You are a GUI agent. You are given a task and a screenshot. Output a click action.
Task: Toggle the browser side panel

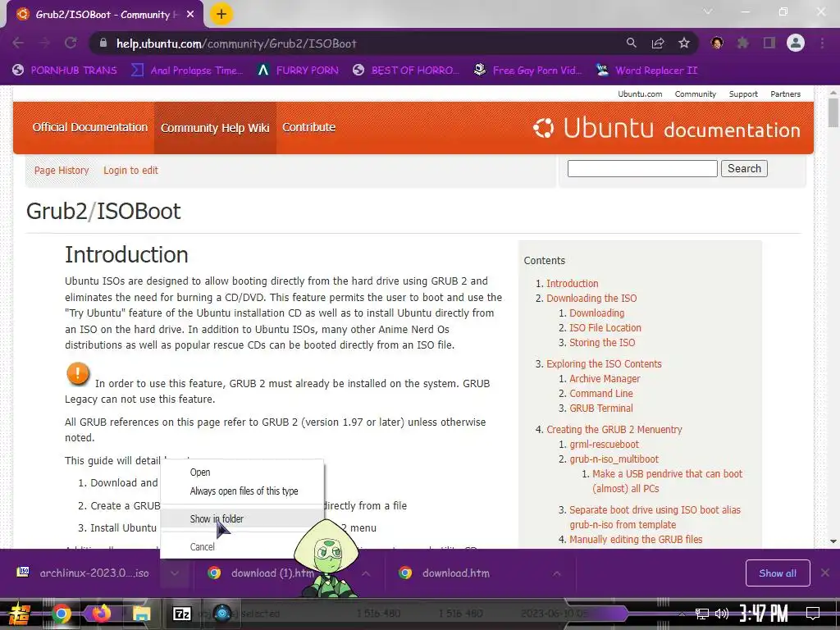(x=769, y=43)
